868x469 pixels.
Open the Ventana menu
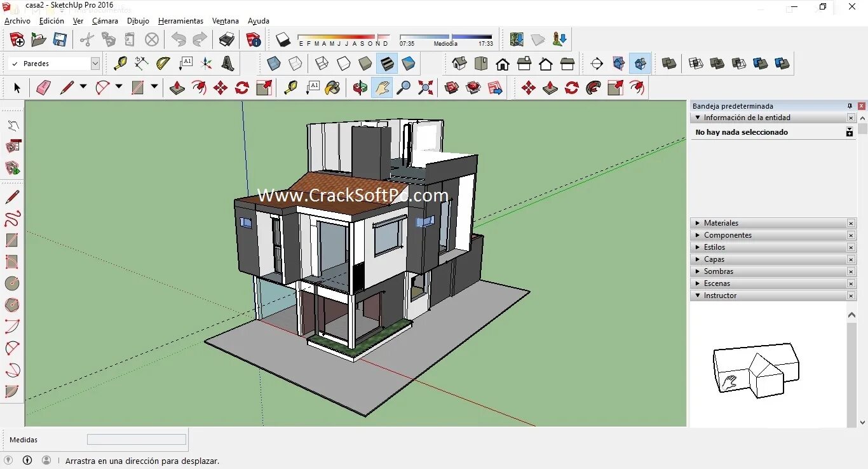(x=226, y=21)
